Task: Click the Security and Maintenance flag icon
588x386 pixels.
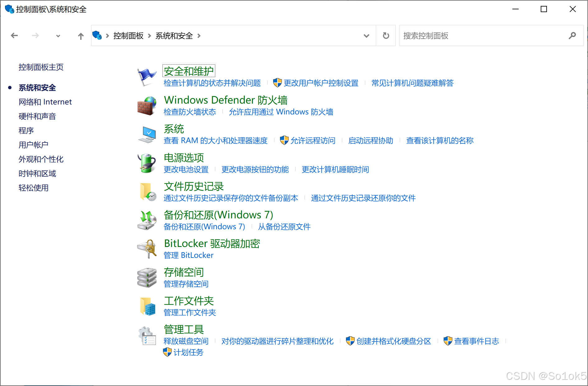Action: (x=147, y=77)
